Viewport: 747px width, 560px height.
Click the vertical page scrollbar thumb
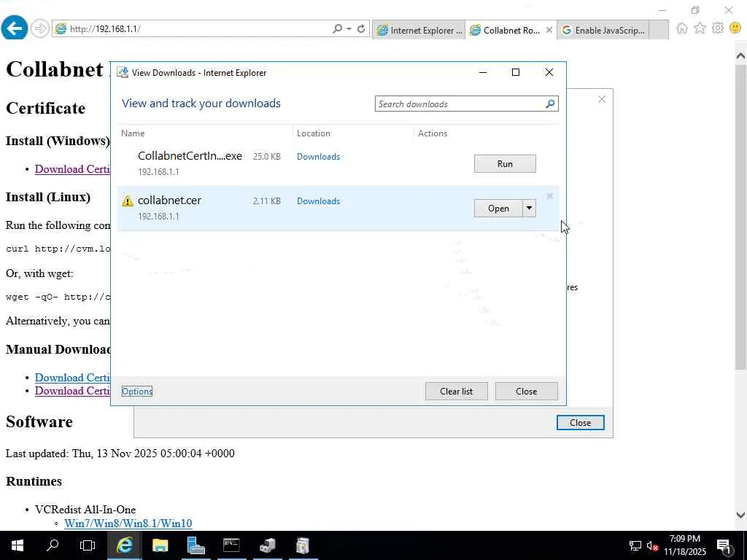click(740, 217)
